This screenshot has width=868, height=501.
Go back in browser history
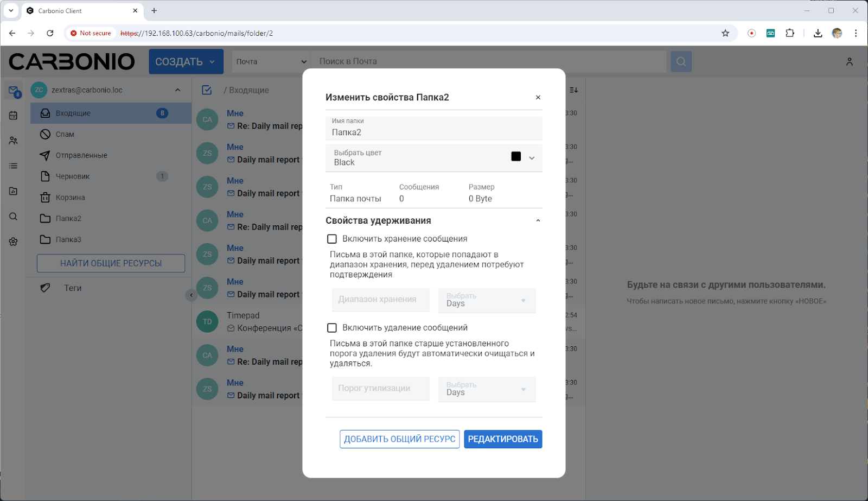coord(12,33)
